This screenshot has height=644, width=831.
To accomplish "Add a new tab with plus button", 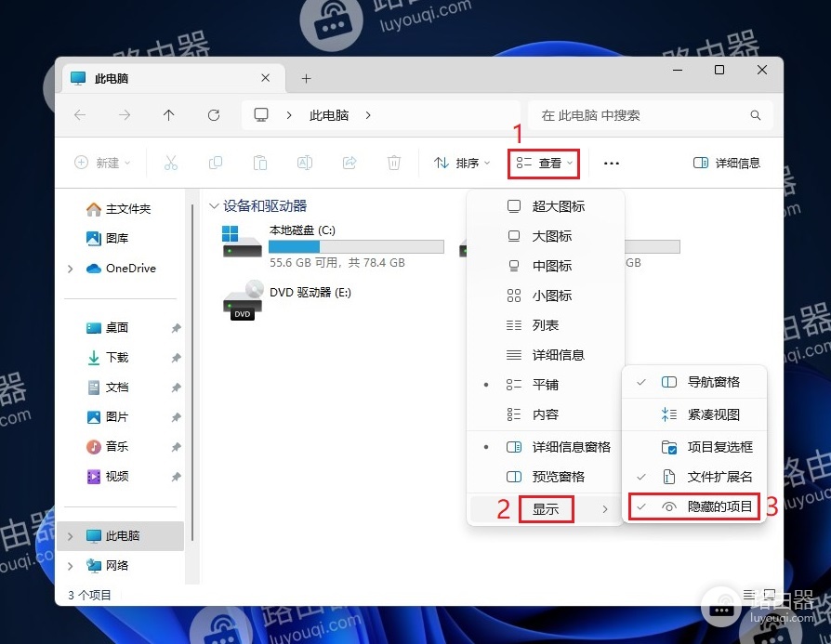I will pyautogui.click(x=306, y=78).
